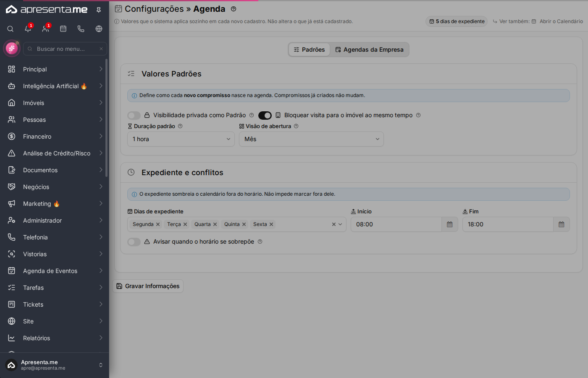
Task: Click help icon beside Visibilidade privada como Padrão
Action: point(252,115)
